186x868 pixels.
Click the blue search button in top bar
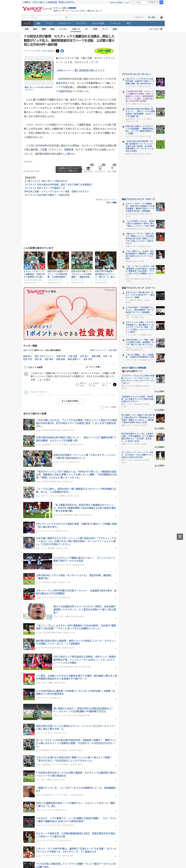pos(161,2)
